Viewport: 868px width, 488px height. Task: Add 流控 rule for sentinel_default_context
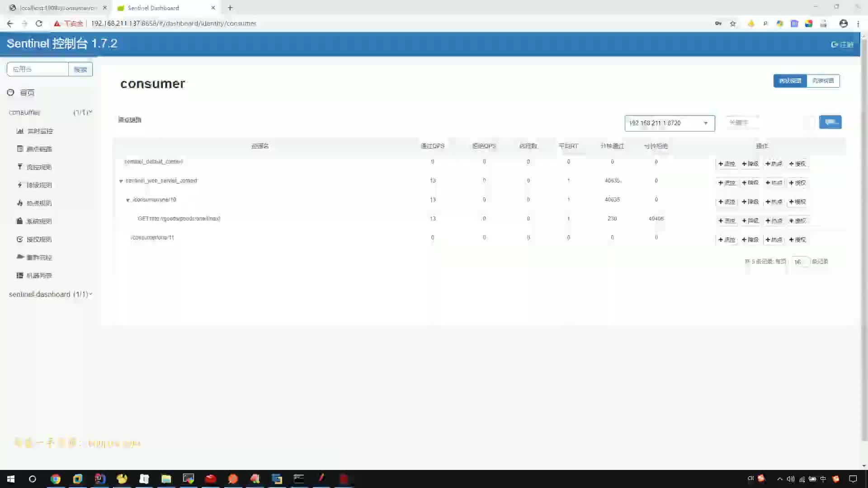[x=727, y=164]
